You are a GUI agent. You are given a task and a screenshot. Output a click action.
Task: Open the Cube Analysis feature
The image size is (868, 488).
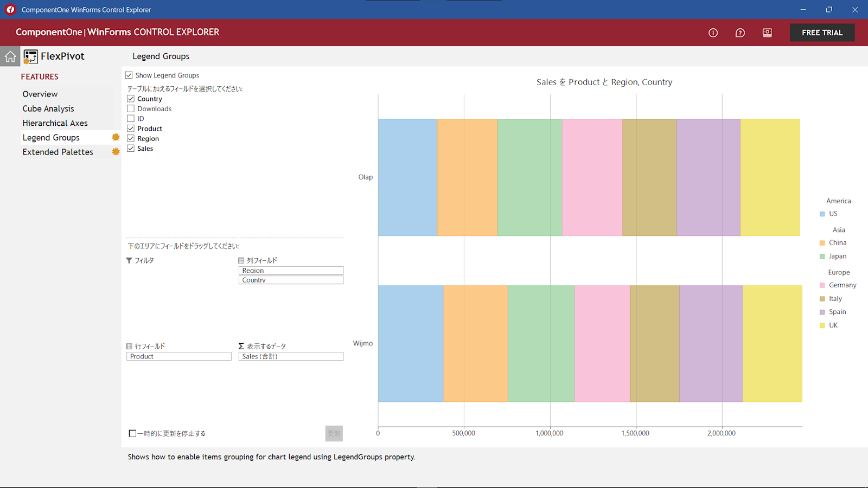click(48, 108)
